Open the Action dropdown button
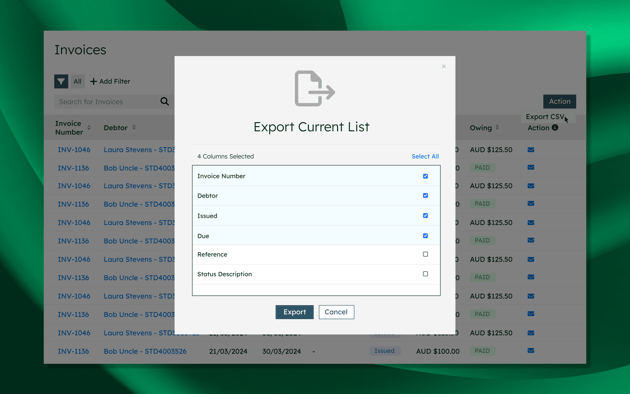 [560, 102]
